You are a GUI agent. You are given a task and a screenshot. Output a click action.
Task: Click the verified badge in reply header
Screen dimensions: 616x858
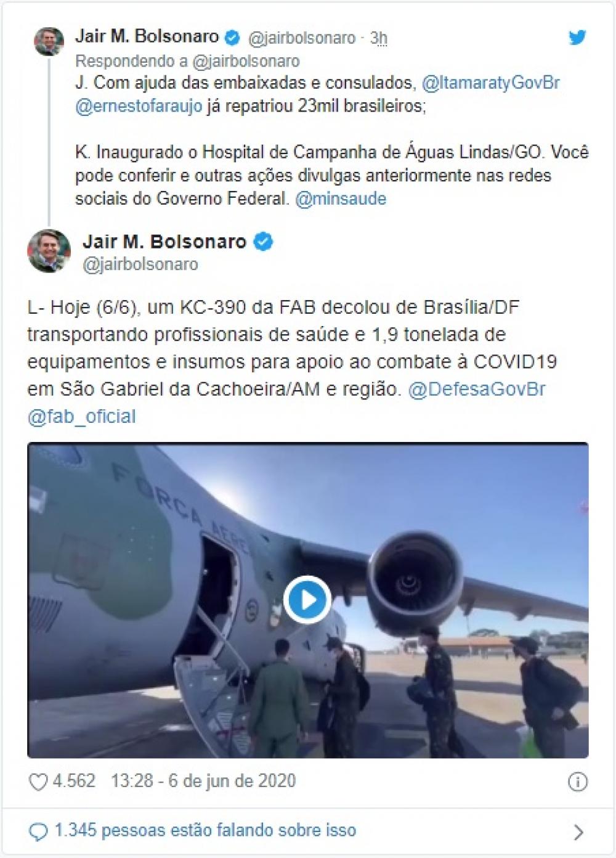pos(232,37)
